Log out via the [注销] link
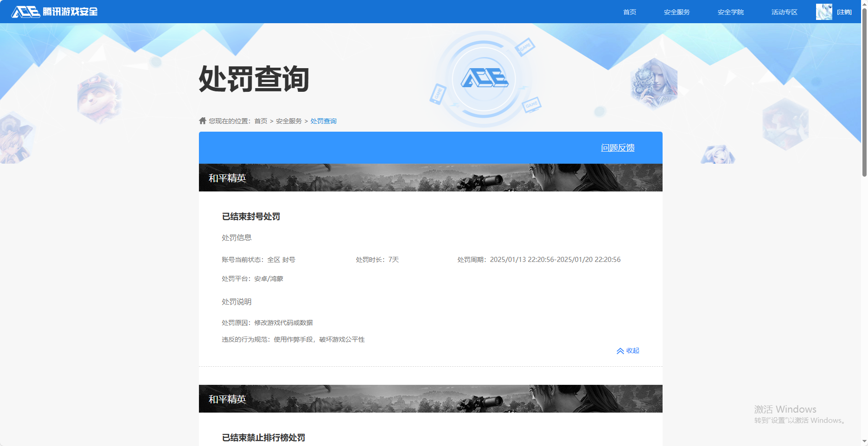Screen dimensions: 868x446 coord(844,12)
